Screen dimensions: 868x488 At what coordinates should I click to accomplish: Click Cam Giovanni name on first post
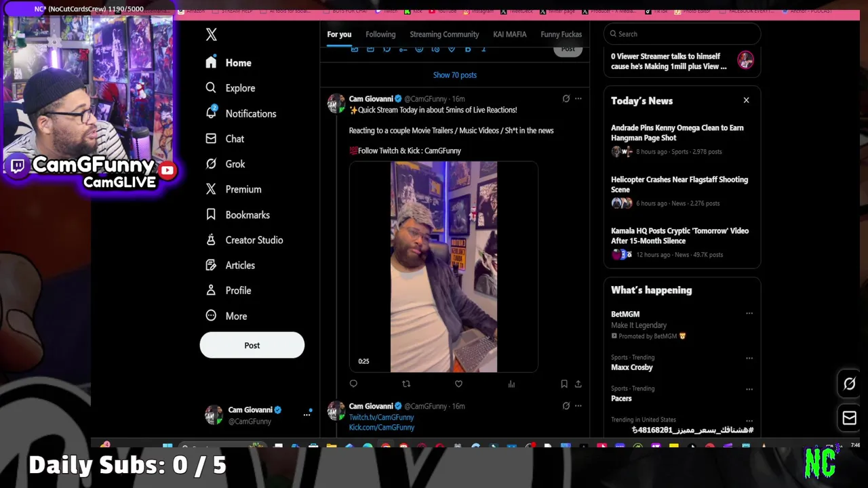point(371,99)
